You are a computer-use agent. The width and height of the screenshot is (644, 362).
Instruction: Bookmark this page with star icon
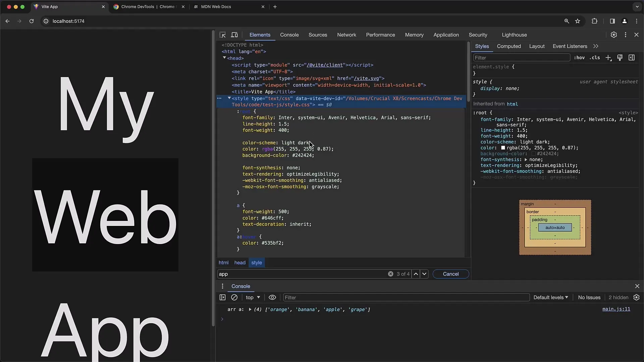[x=578, y=21]
